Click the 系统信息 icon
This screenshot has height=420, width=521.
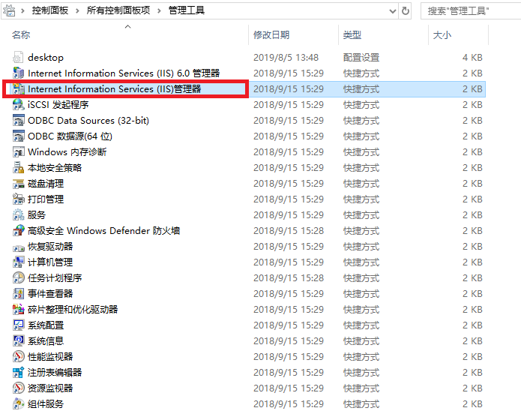[x=18, y=340]
